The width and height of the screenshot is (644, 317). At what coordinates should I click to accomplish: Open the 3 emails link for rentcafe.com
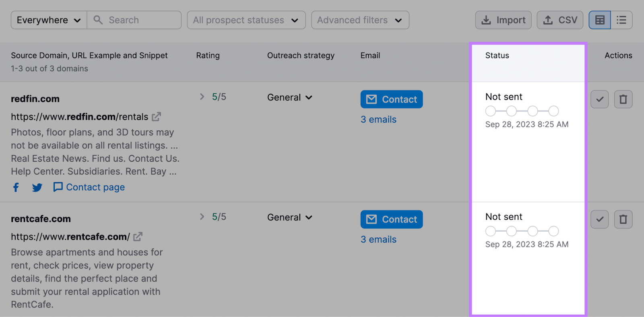pos(378,239)
